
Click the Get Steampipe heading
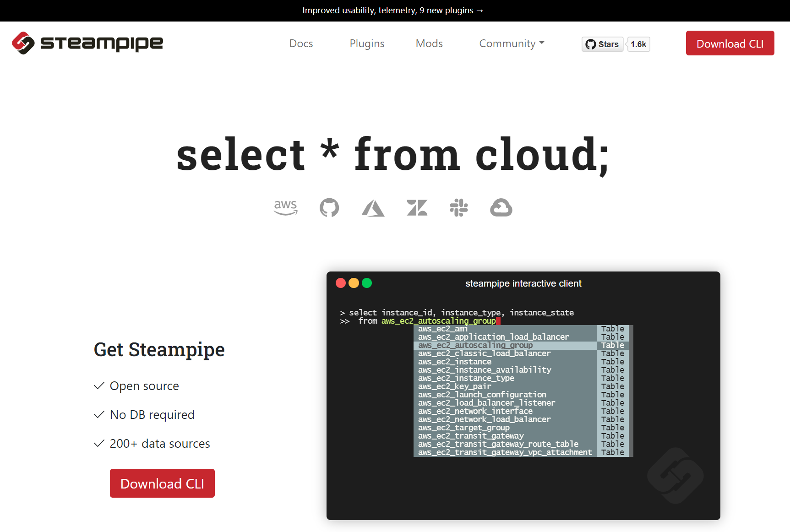159,350
